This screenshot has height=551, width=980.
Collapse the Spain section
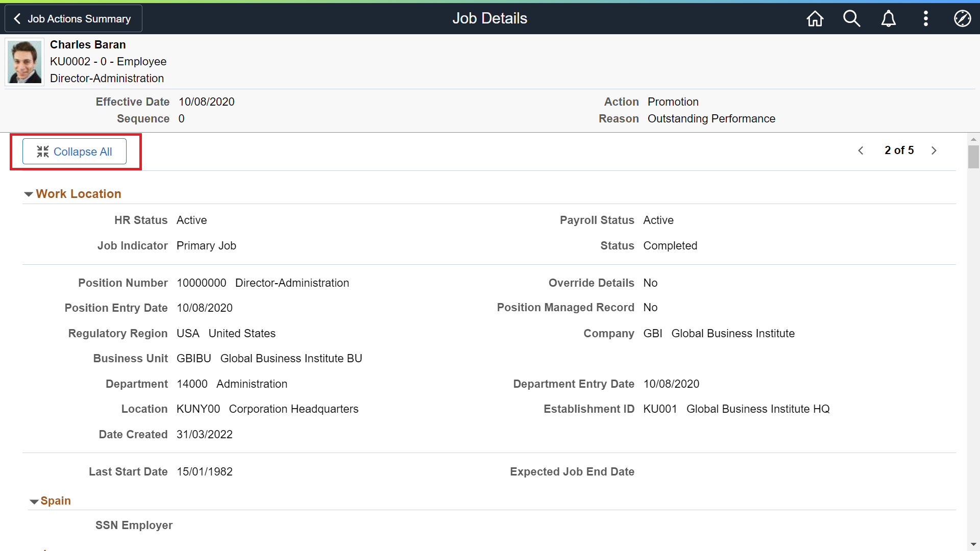34,502
